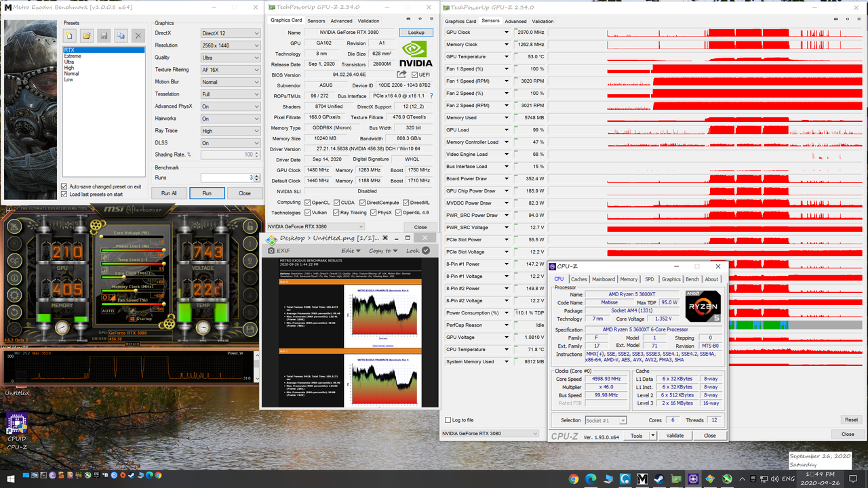Create a new preset in Metro Exodus Benchmark
The image size is (868, 488).
tap(70, 35)
